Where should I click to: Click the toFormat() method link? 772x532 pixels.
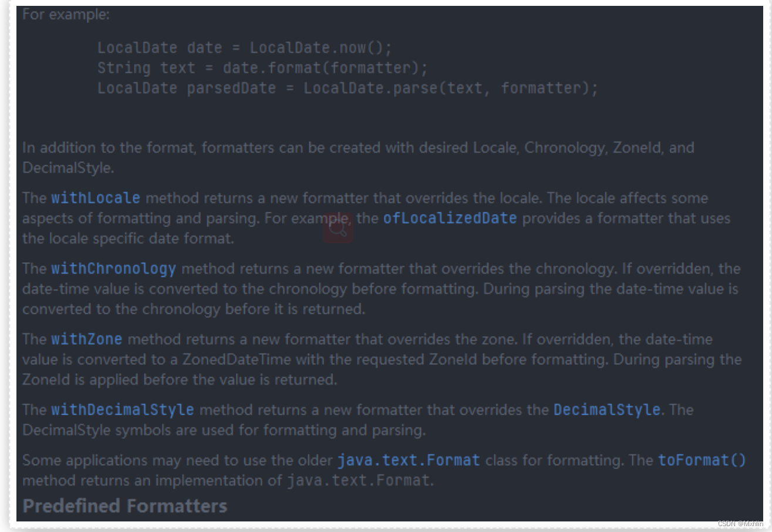click(702, 460)
